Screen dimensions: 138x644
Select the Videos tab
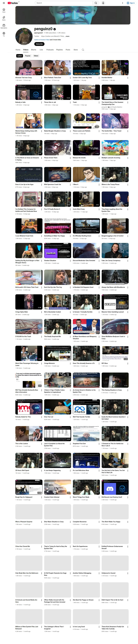click(x=26, y=50)
